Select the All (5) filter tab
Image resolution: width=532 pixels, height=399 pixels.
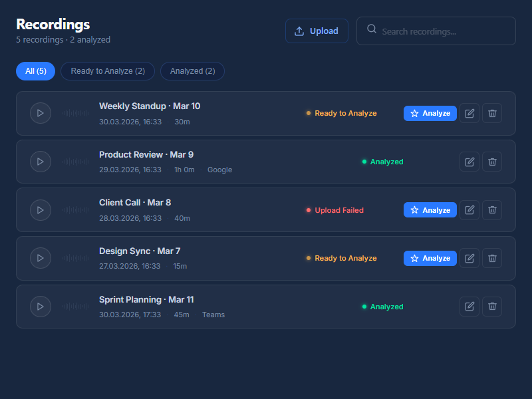pos(36,71)
